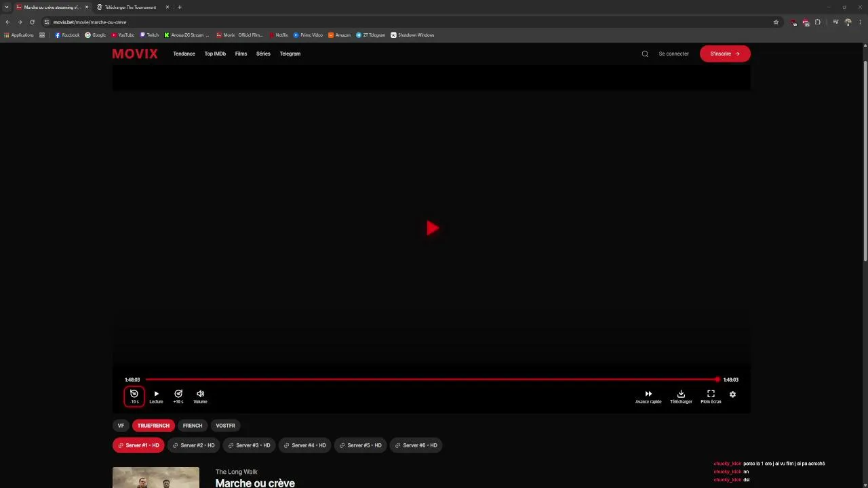Open the Amazon bookmark
Image resolution: width=868 pixels, height=488 pixels.
click(x=339, y=35)
